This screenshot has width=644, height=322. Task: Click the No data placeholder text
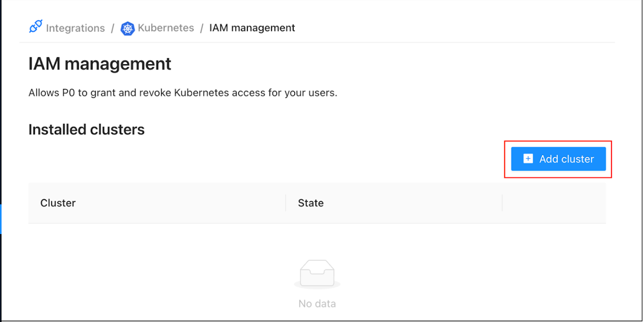[317, 304]
